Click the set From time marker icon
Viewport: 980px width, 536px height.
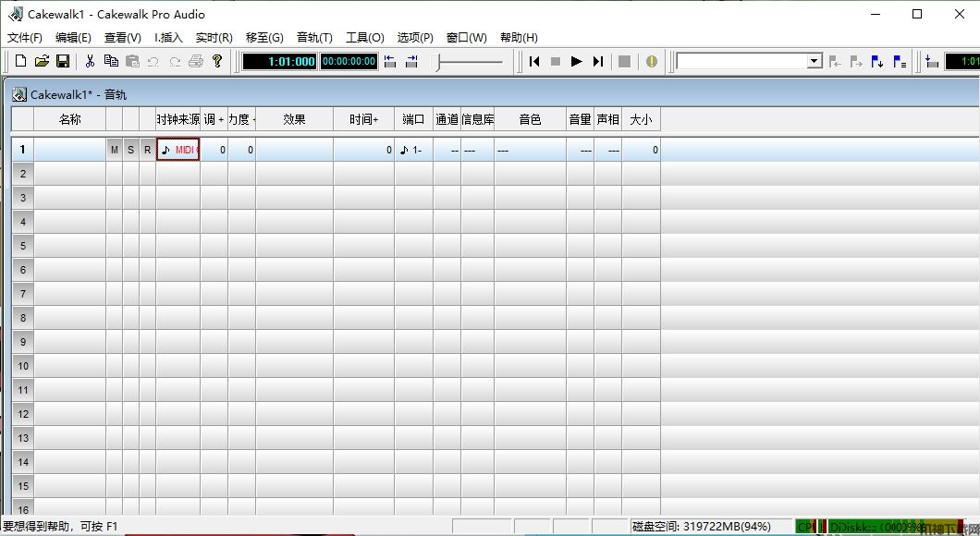coord(390,61)
